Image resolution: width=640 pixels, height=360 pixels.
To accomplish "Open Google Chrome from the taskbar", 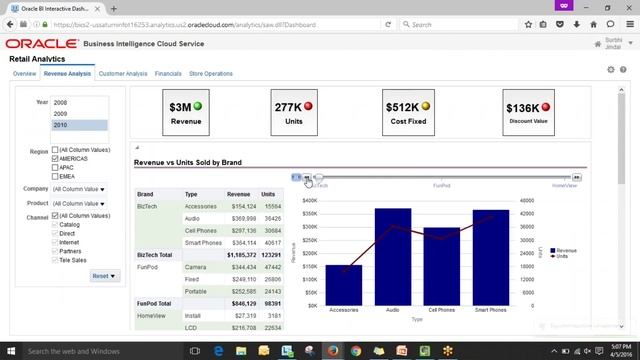I will pos(356,351).
